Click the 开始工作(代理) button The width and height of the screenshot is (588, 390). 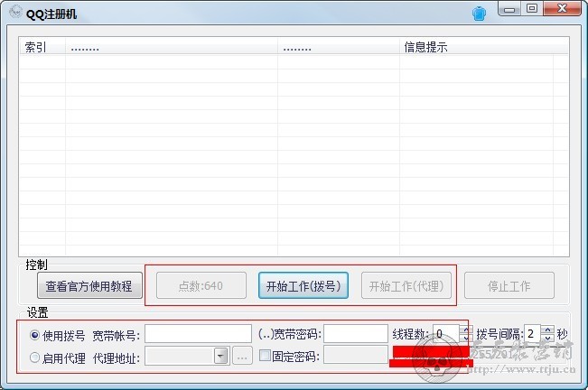click(406, 285)
